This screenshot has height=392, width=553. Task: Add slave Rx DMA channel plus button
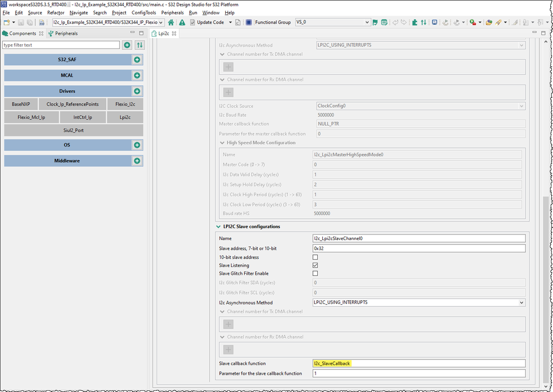[228, 349]
